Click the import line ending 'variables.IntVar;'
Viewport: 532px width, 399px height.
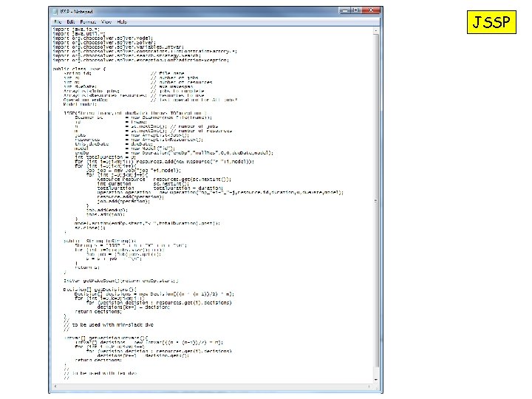[118, 47]
